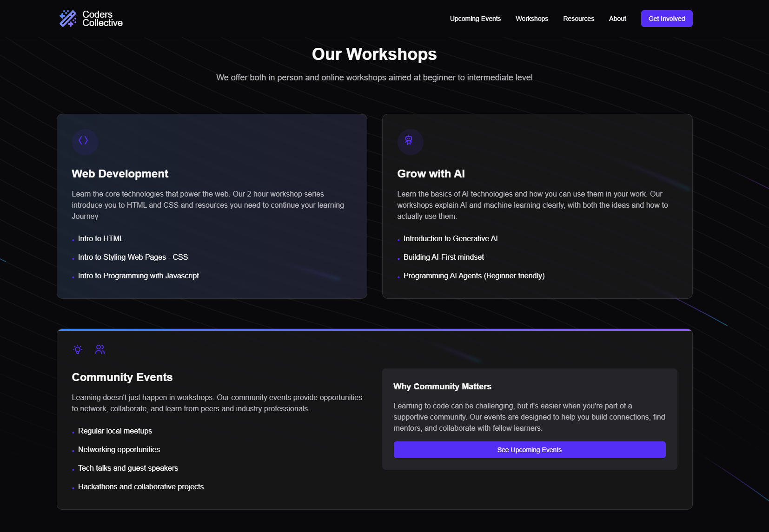Click the Why Community Matters description paragraph
The image size is (769, 532).
point(529,417)
